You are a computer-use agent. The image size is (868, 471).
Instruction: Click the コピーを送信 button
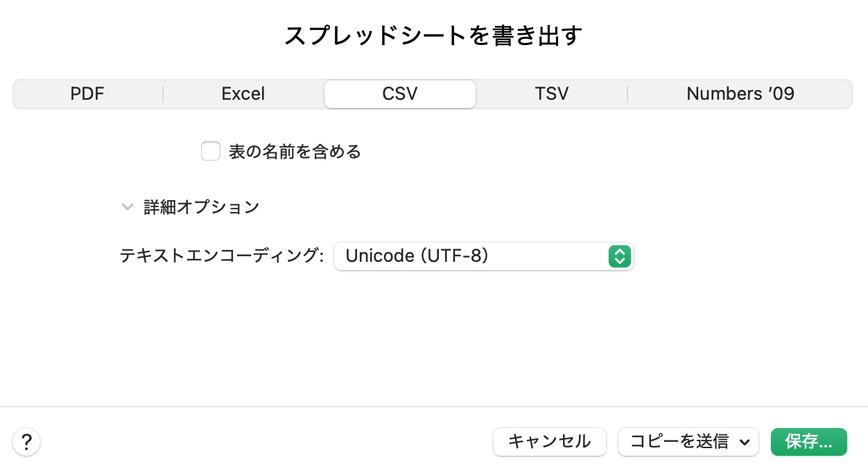click(x=679, y=441)
